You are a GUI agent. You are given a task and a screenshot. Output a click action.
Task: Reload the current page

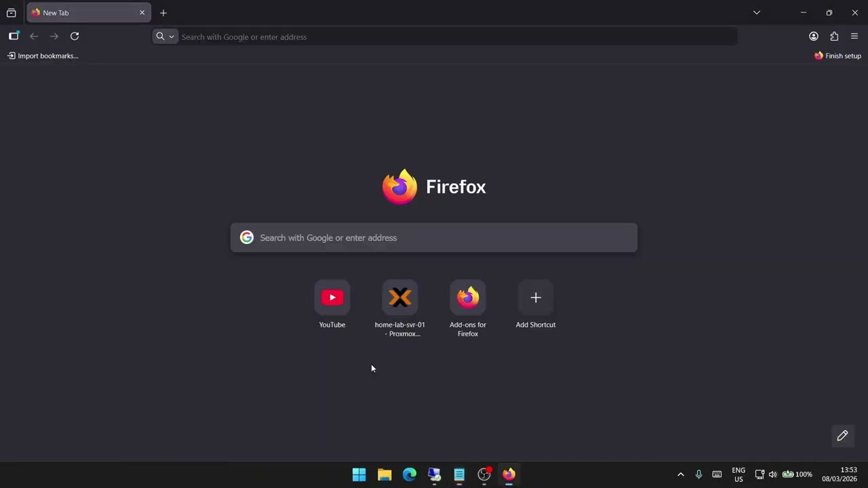75,37
